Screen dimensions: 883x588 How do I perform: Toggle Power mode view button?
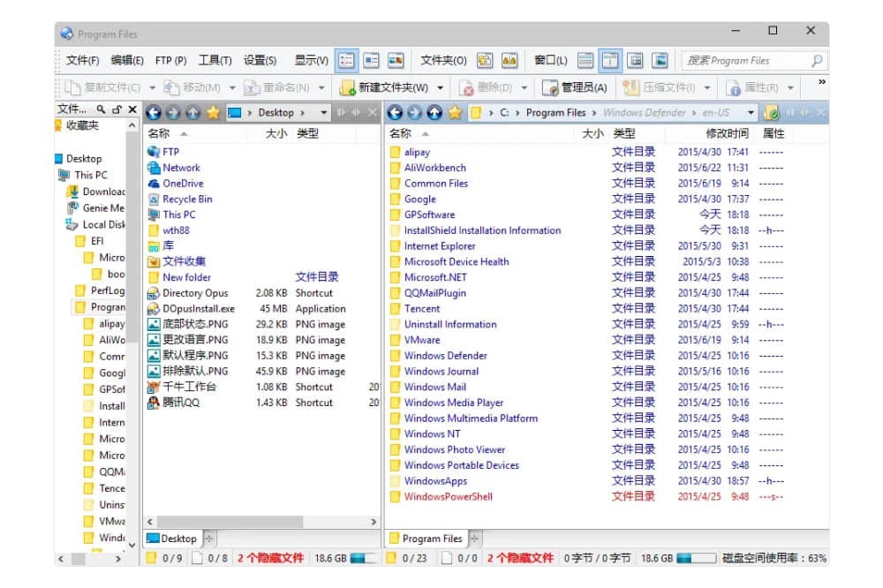coord(372,60)
